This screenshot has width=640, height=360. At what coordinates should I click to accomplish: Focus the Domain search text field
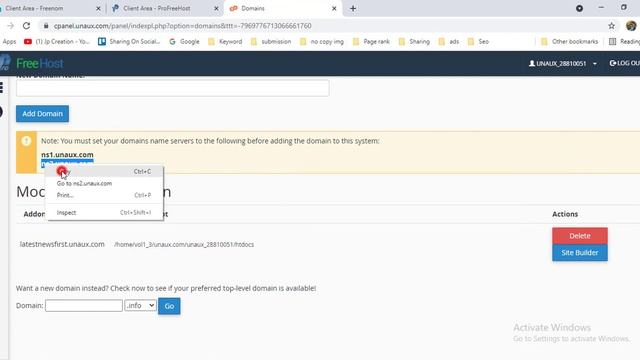(84, 305)
